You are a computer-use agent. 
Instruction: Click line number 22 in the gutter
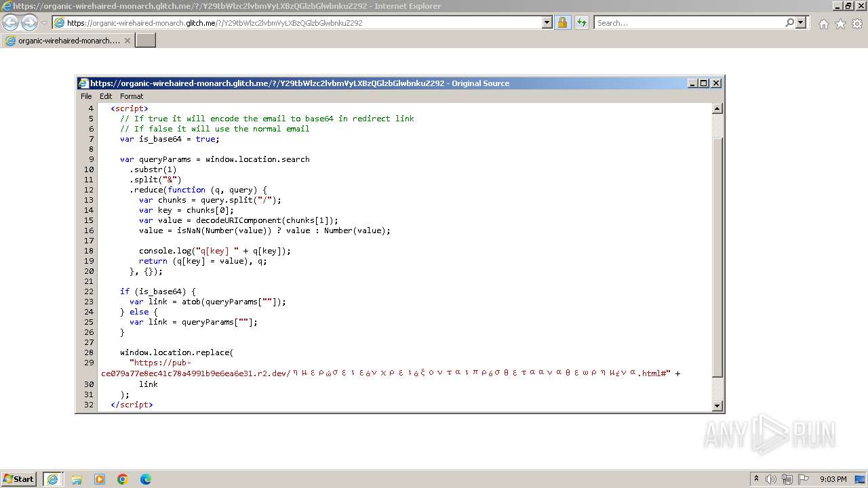89,291
